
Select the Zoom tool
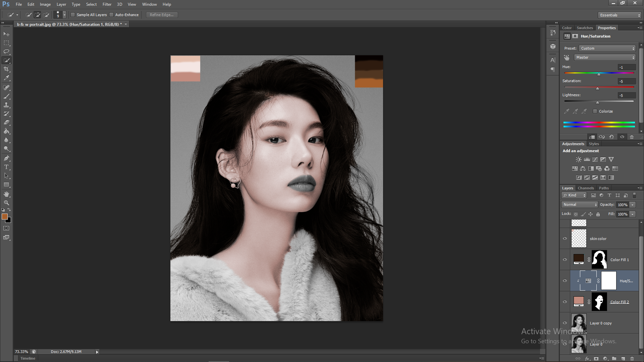point(6,203)
